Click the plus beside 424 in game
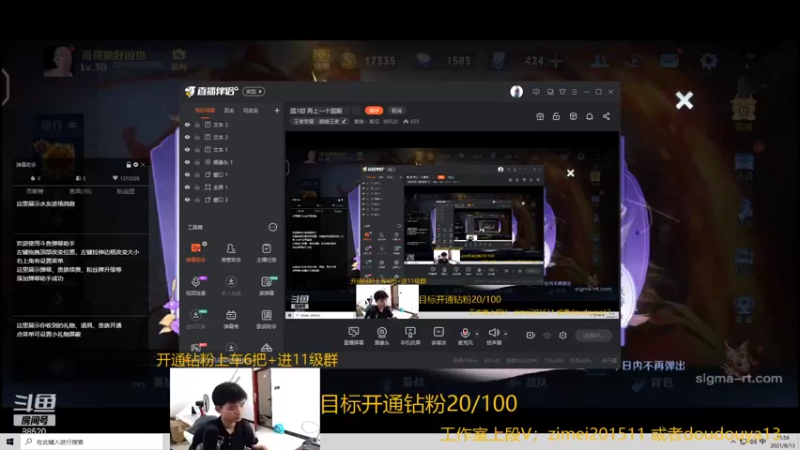The image size is (800, 450). [x=556, y=61]
